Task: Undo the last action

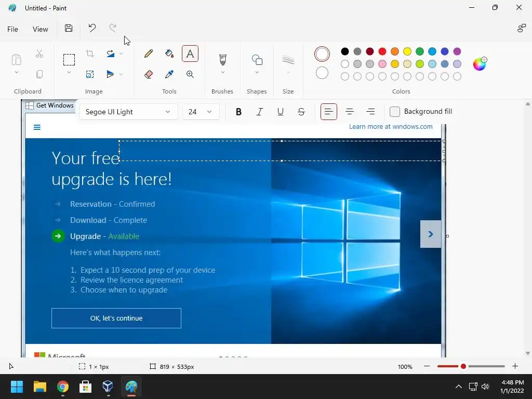Action: click(x=92, y=28)
